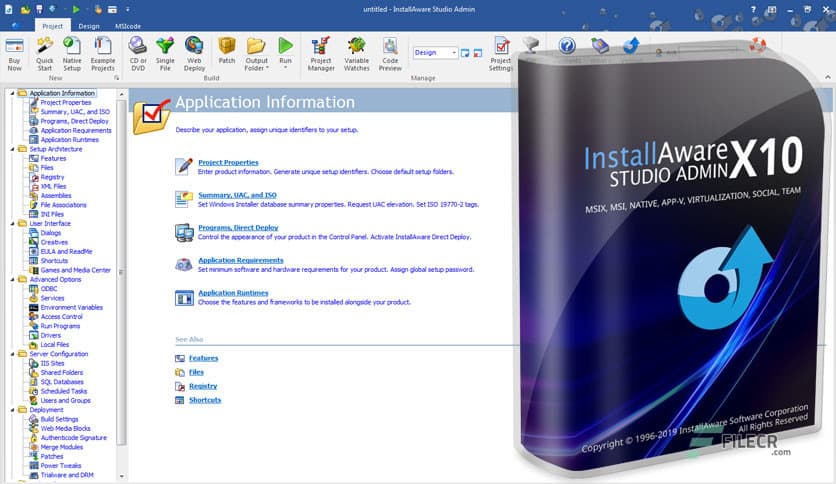Select Features in the tree
The width and height of the screenshot is (836, 484).
click(53, 158)
